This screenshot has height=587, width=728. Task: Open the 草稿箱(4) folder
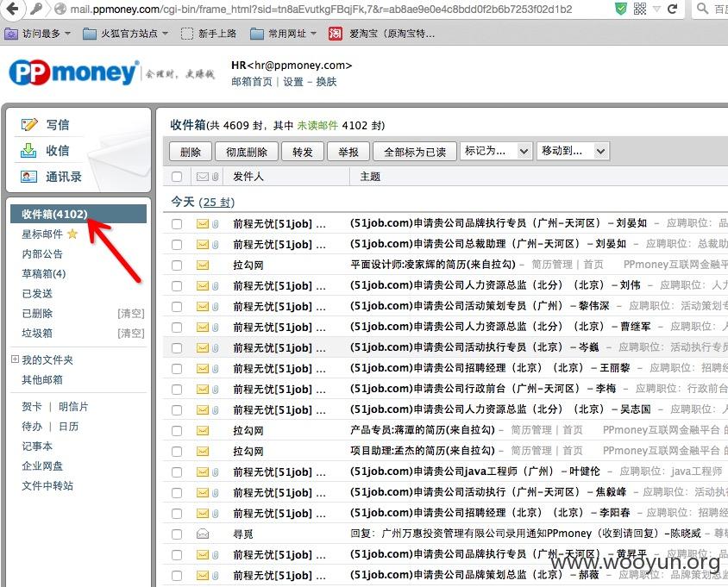(44, 274)
